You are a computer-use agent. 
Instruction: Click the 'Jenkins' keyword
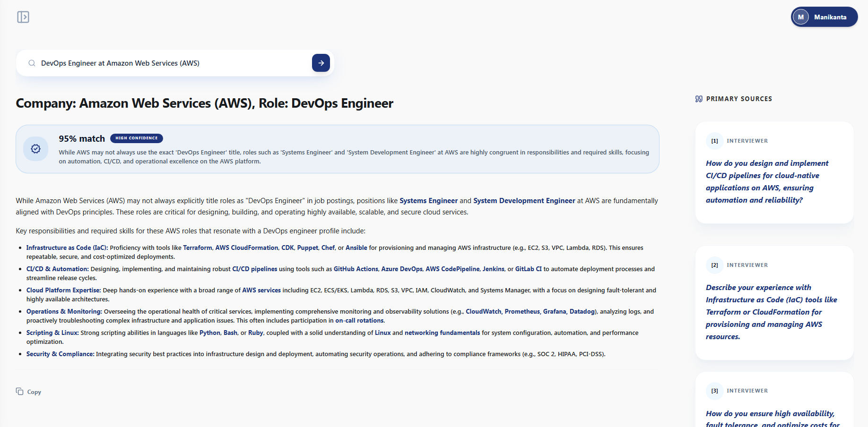point(494,269)
